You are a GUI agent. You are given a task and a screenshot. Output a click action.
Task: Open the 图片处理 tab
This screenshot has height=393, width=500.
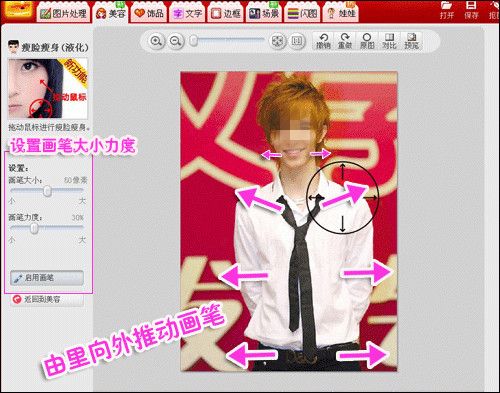tap(63, 13)
